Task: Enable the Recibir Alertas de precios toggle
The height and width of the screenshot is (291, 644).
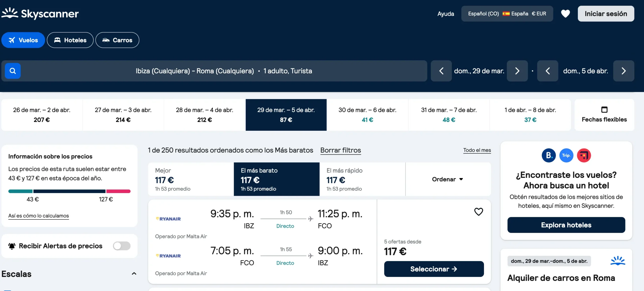Action: click(x=122, y=246)
